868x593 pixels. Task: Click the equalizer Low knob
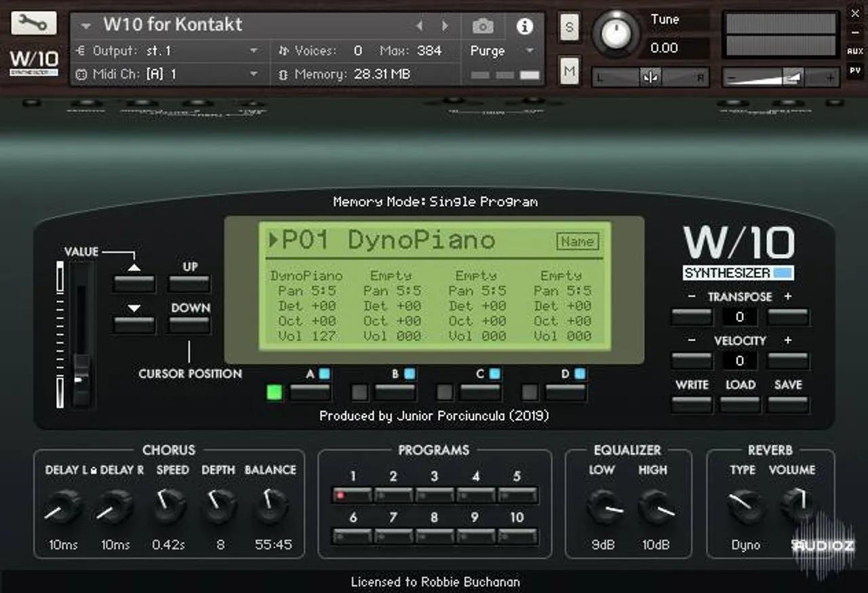tap(604, 506)
